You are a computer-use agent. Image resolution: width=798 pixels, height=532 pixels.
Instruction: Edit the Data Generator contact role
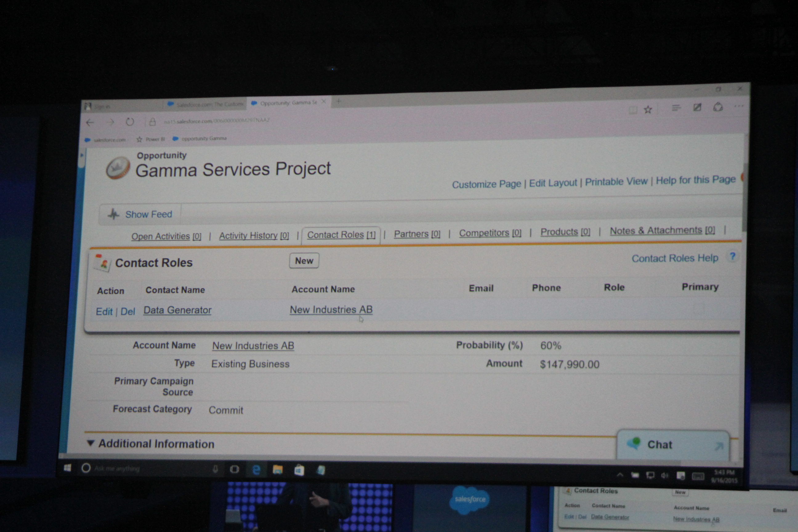click(104, 312)
